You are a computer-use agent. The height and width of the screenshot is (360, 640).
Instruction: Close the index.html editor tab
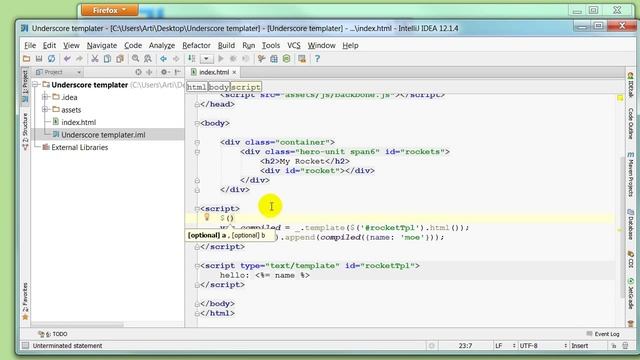[234, 72]
